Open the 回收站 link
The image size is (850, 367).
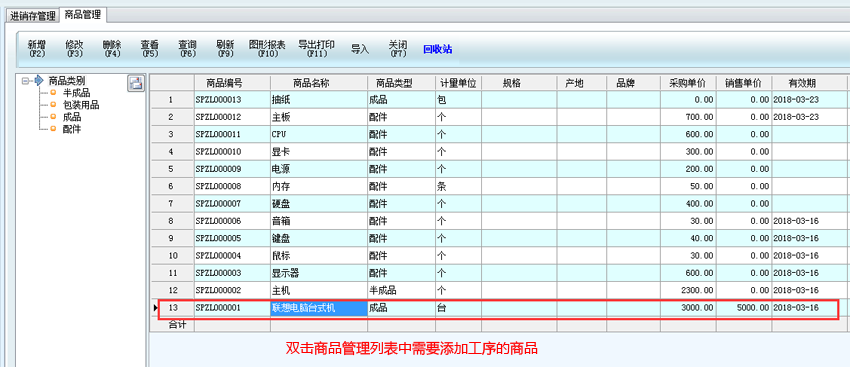click(437, 49)
